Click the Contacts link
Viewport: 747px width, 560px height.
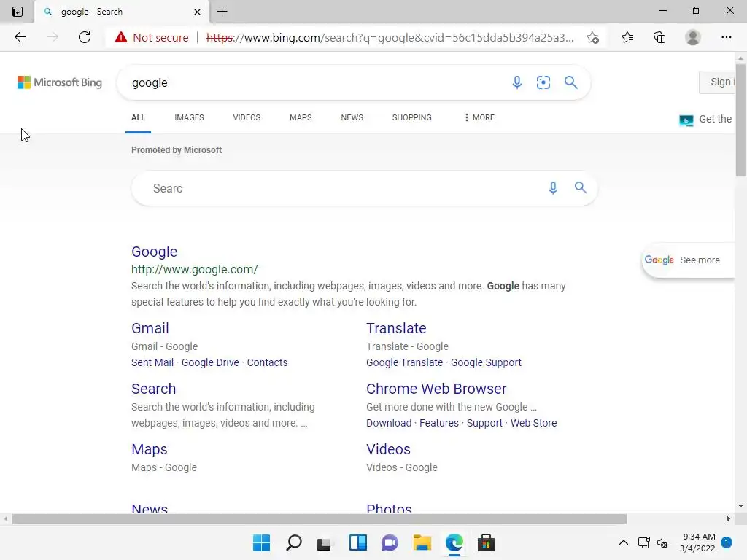click(x=267, y=362)
